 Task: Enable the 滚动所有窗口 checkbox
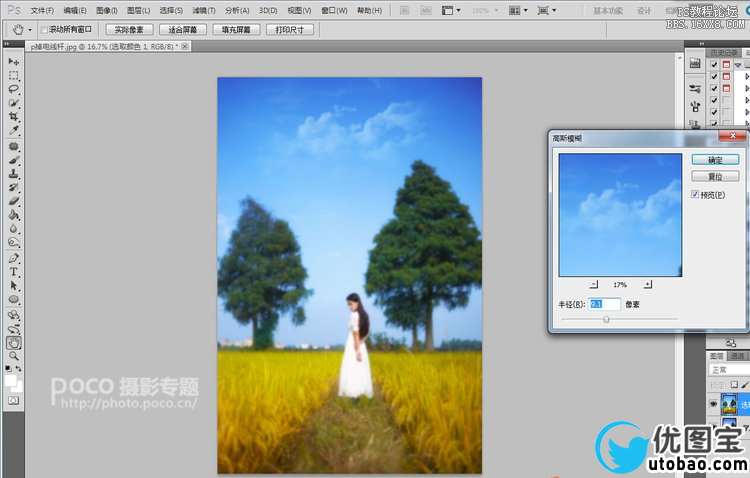[x=45, y=30]
